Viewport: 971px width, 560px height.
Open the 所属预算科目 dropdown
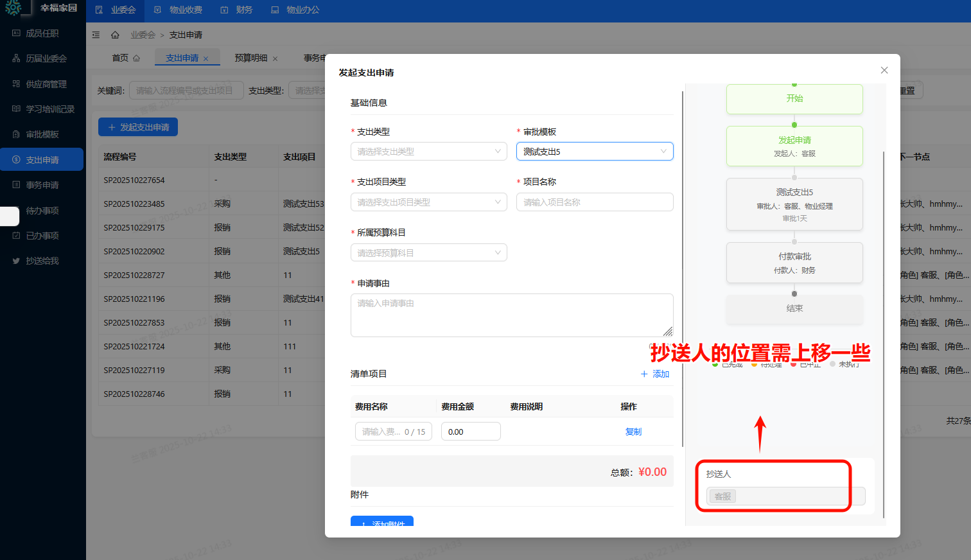pos(428,253)
